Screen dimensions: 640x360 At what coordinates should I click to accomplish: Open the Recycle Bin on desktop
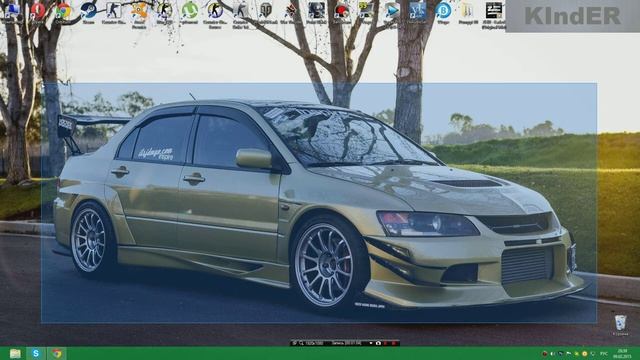620,323
